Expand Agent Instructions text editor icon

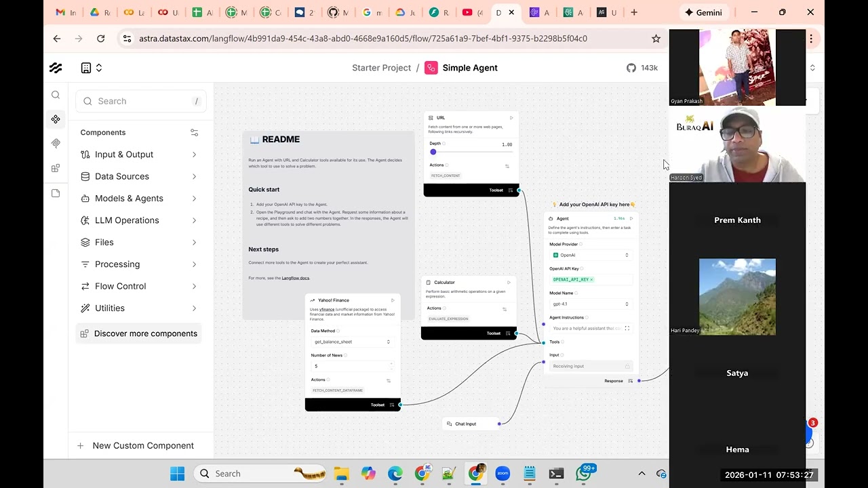pos(627,329)
